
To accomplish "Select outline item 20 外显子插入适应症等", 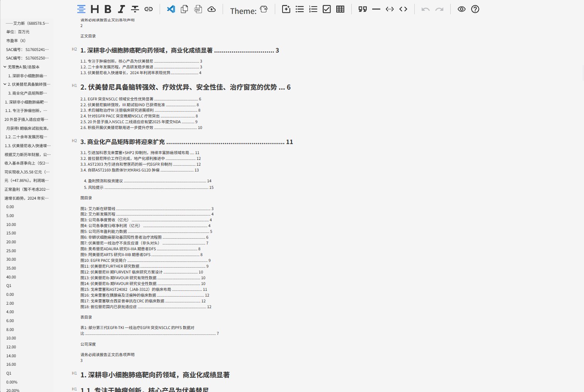I will coord(27,119).
